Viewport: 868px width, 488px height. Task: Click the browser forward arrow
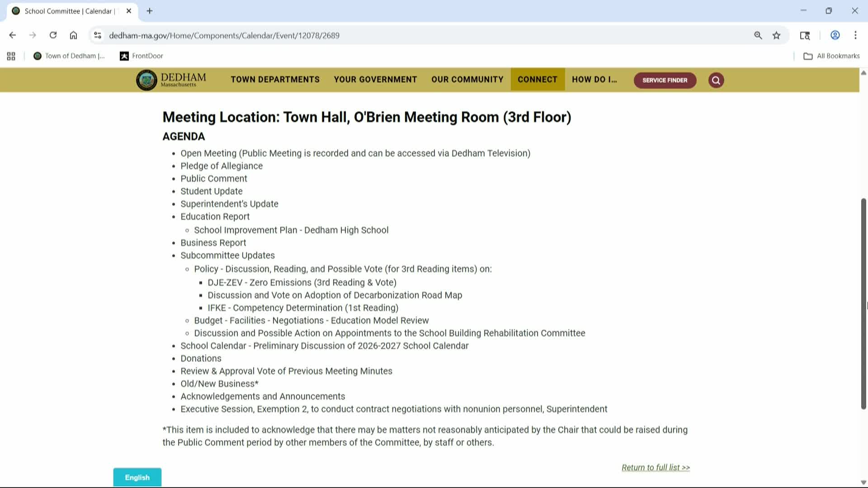tap(32, 35)
